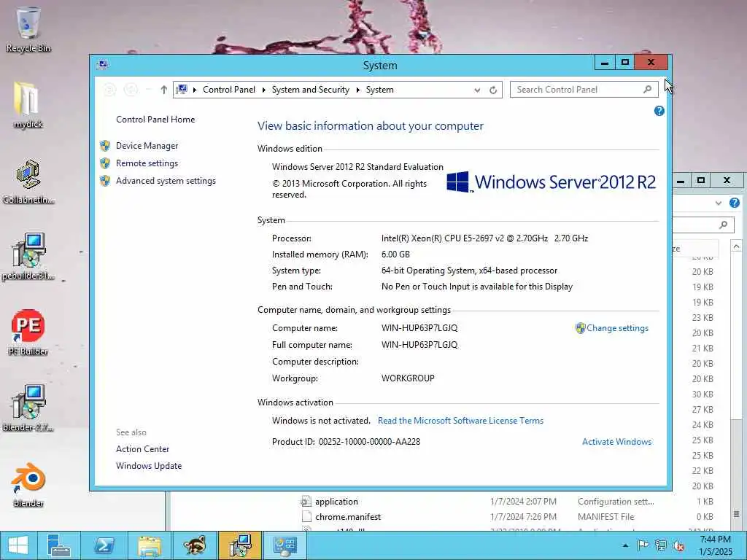The height and width of the screenshot is (560, 747).
Task: Open Device Manager
Action: point(147,146)
